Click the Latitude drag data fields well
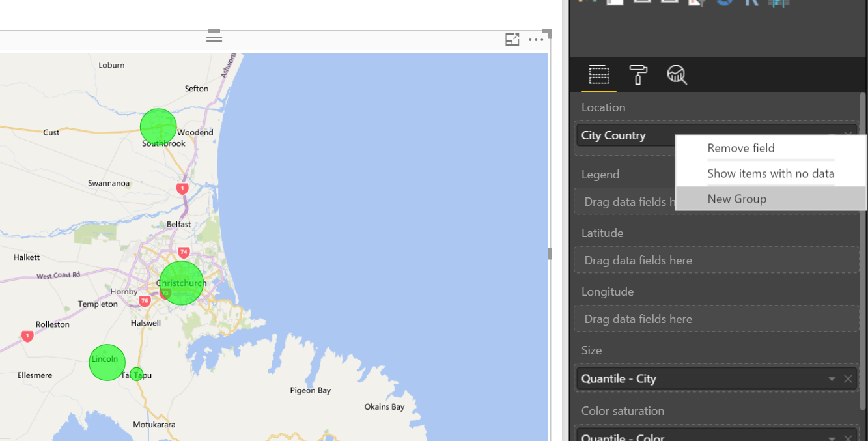 tap(716, 261)
